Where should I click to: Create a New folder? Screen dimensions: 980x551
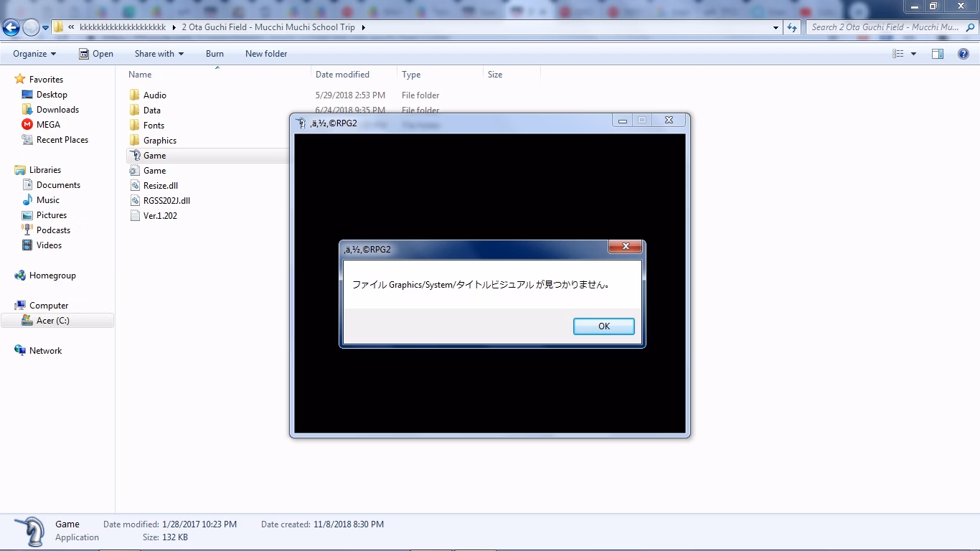(x=266, y=54)
